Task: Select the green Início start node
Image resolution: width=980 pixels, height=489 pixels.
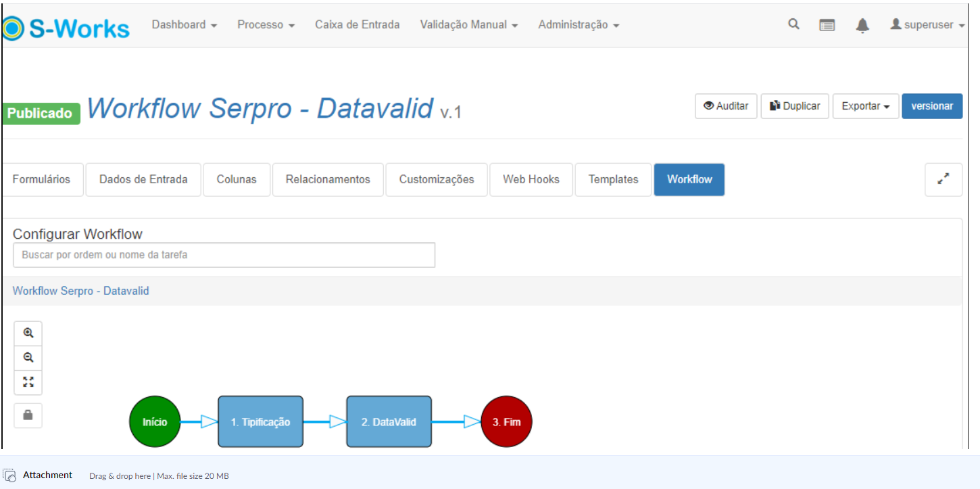Action: click(155, 421)
